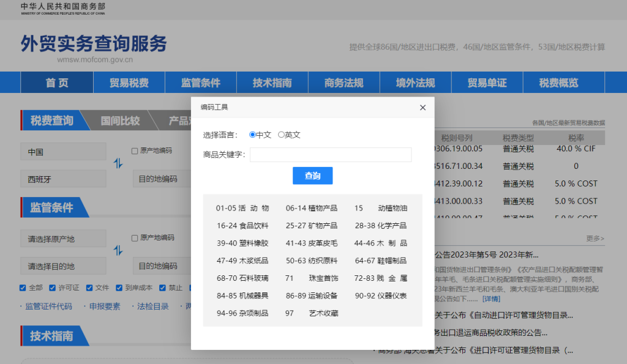Viewport: 627px width, 364px height.
Task: Select category 01-05 活动物
Action: pyautogui.click(x=242, y=208)
